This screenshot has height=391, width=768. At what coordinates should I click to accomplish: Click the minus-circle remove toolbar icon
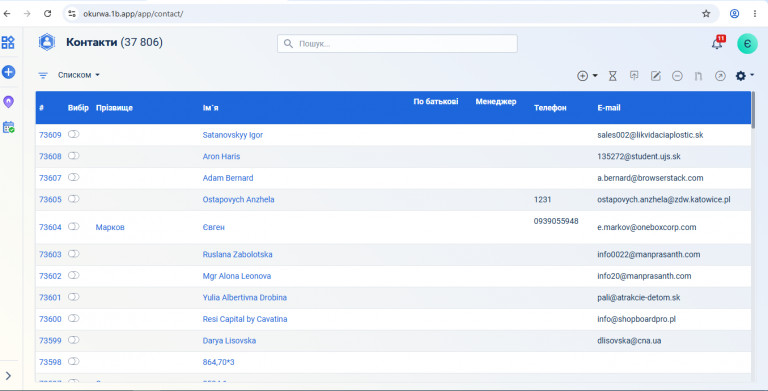677,76
